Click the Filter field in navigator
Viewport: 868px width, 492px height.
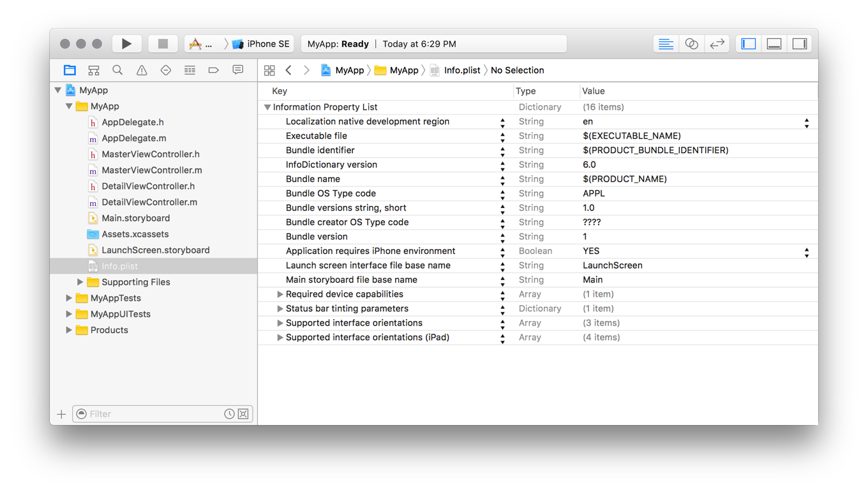153,414
